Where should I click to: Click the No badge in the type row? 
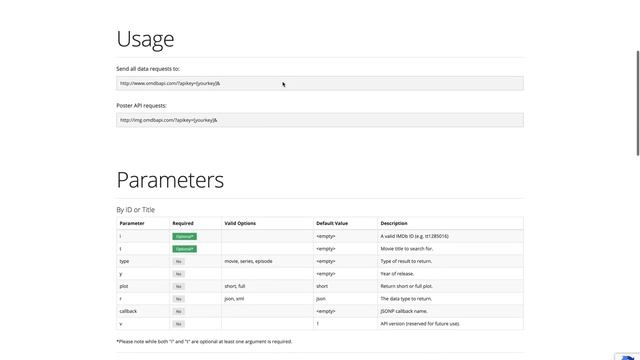(178, 261)
